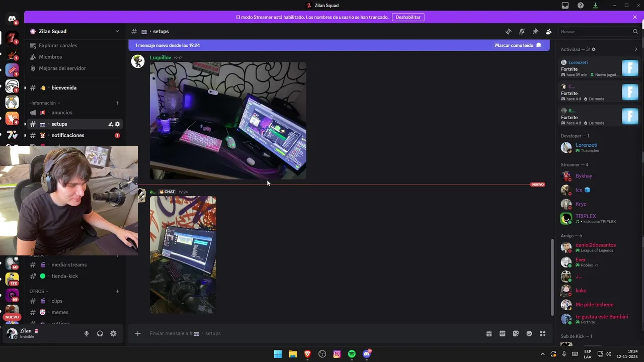Open threads icon in channel header
Viewport: 644px width, 362px height.
click(508, 31)
